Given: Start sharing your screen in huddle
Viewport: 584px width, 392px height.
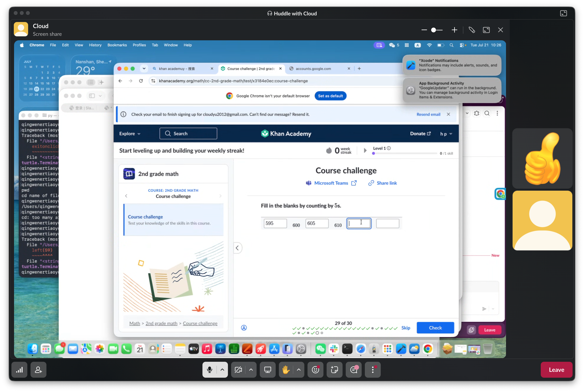Looking at the screenshot, I should point(268,370).
